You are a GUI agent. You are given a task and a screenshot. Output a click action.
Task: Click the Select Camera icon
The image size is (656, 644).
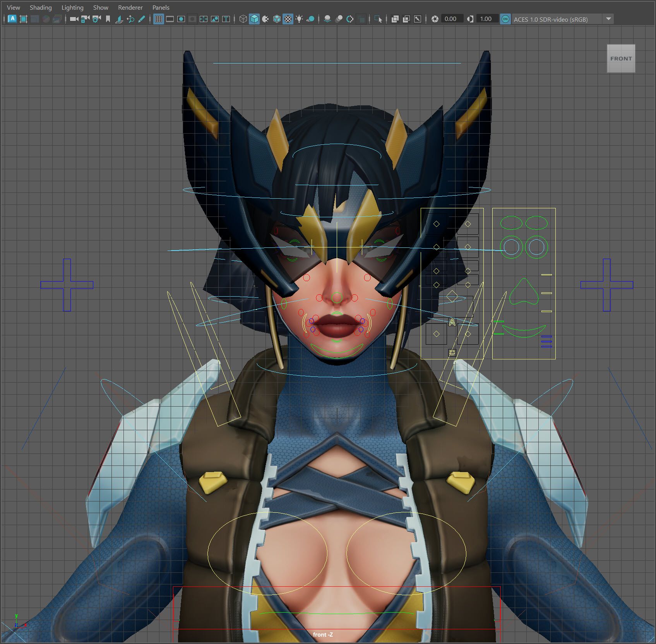74,19
